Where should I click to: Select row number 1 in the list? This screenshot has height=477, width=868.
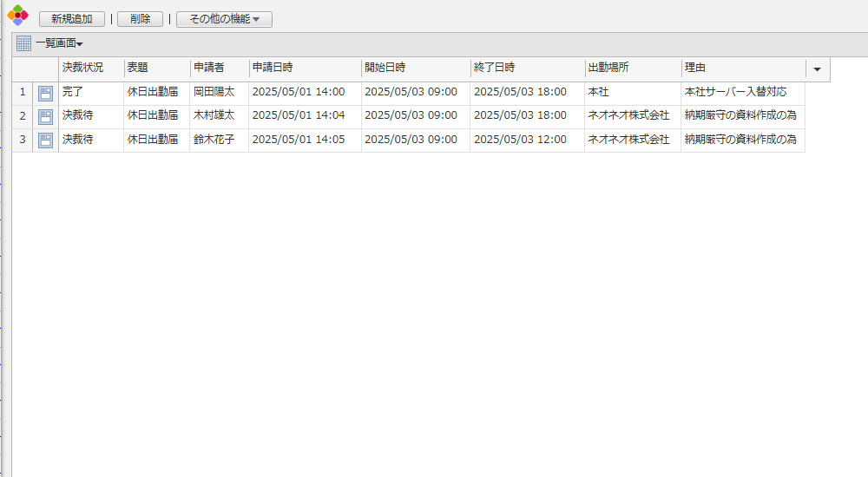point(23,93)
